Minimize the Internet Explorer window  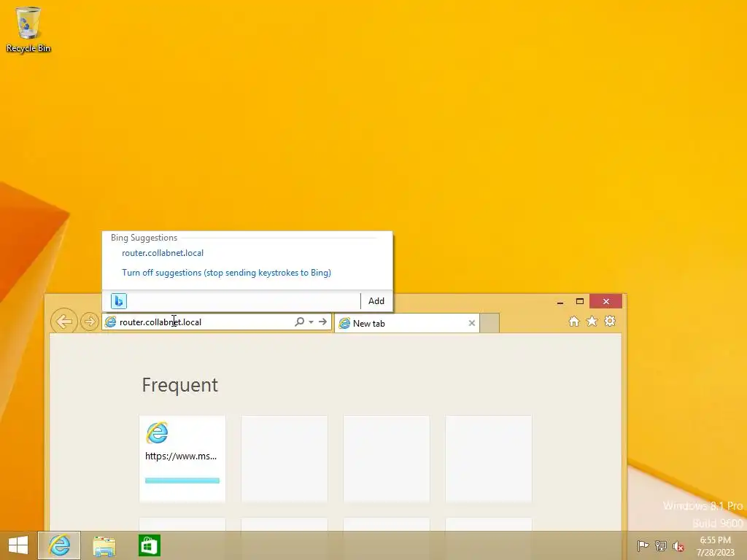point(560,301)
